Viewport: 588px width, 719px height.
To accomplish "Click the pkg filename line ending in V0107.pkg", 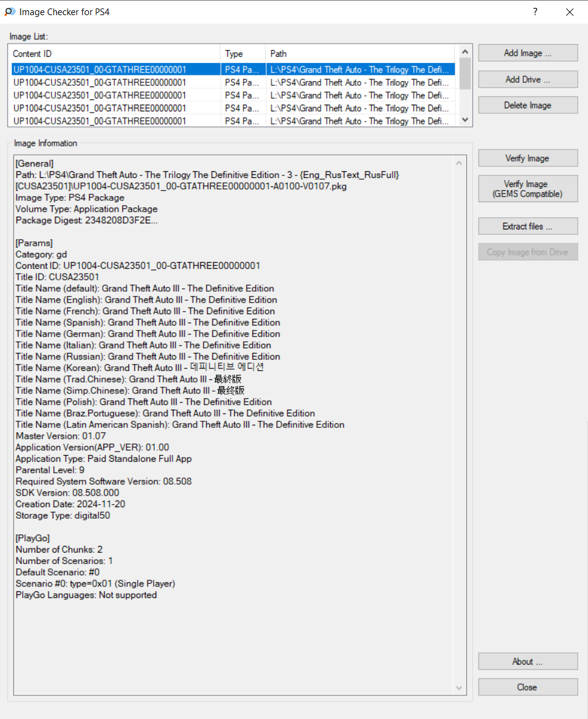I will [181, 186].
